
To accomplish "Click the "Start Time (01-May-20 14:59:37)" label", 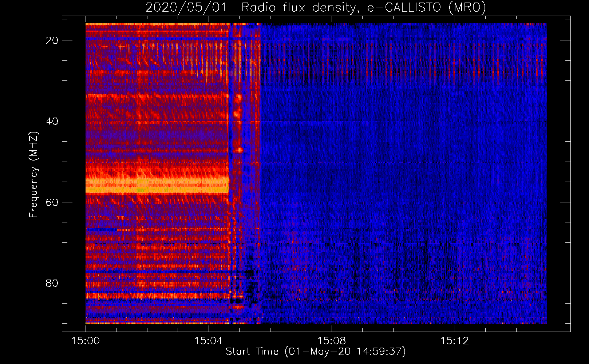I will [316, 351].
